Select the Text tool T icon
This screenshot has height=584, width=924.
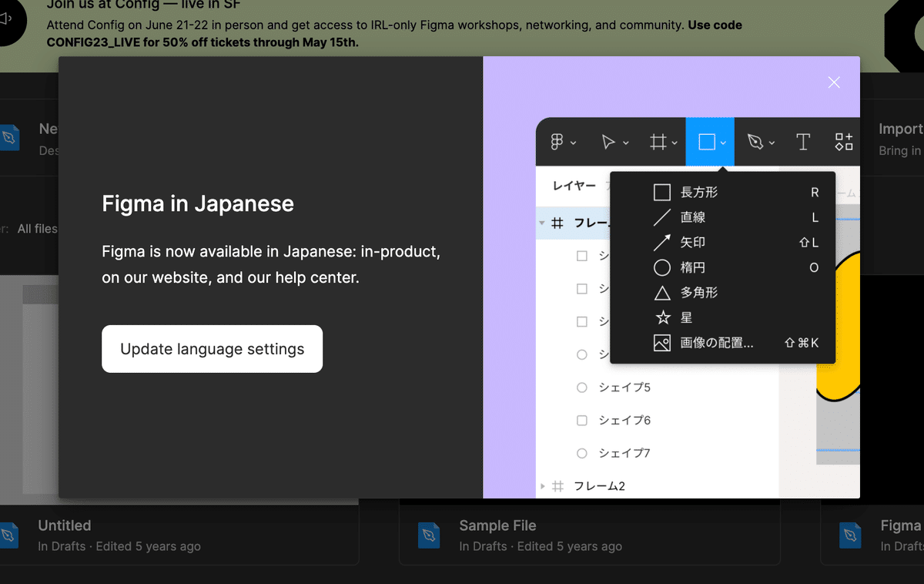click(x=803, y=142)
